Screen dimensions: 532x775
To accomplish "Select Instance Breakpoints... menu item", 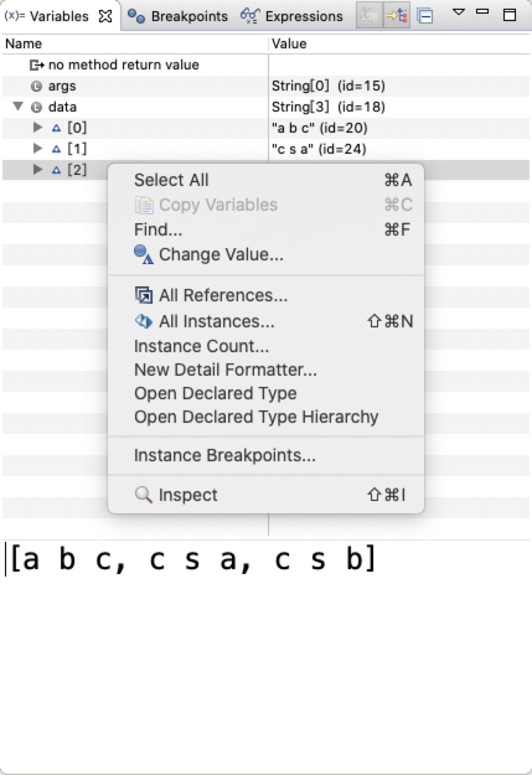I will point(224,456).
